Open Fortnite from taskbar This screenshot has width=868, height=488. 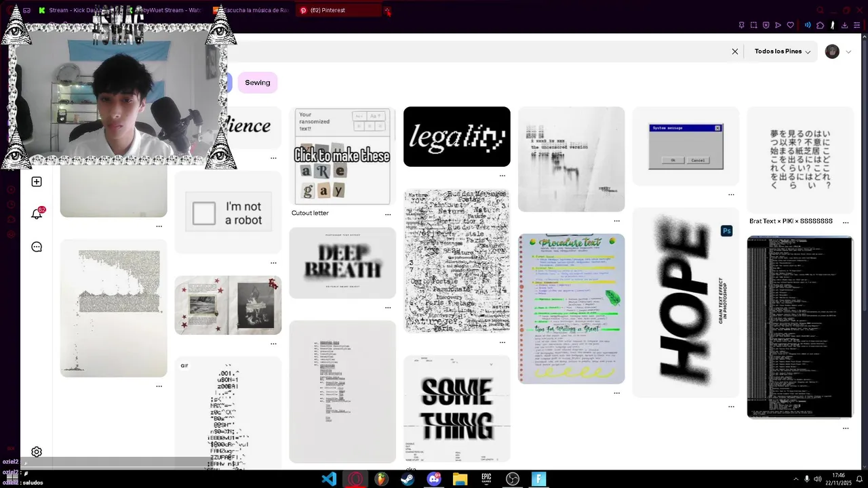coord(538,479)
